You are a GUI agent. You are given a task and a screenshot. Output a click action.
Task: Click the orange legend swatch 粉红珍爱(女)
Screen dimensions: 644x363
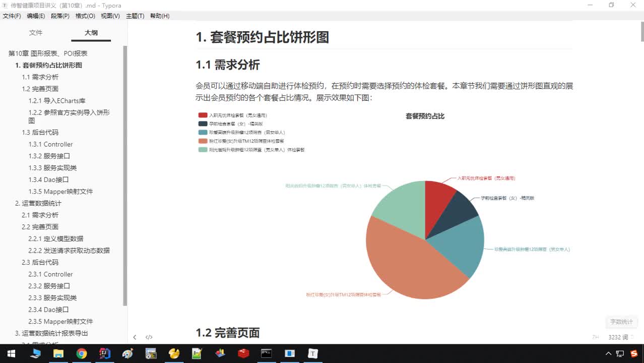[203, 141]
